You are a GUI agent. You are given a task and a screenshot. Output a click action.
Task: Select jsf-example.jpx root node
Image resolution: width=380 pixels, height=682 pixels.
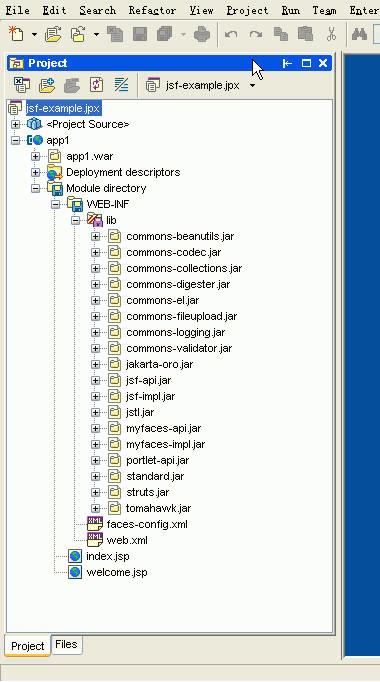(x=63, y=108)
